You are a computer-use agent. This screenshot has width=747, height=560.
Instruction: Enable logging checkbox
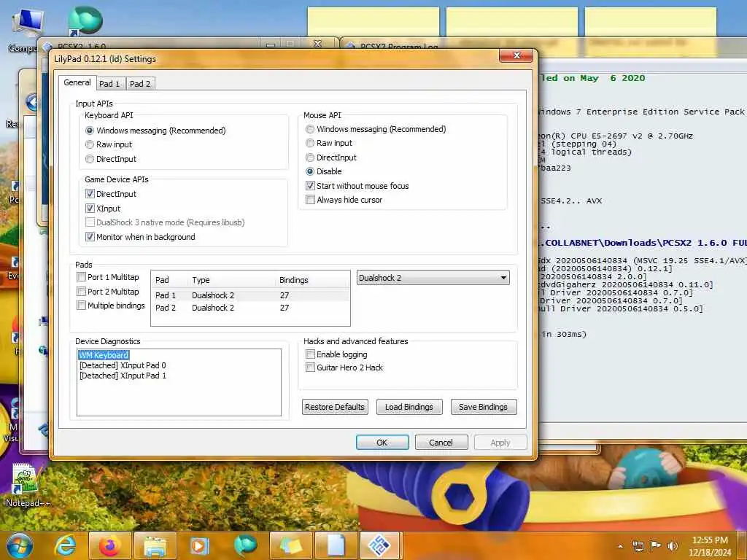(336, 354)
